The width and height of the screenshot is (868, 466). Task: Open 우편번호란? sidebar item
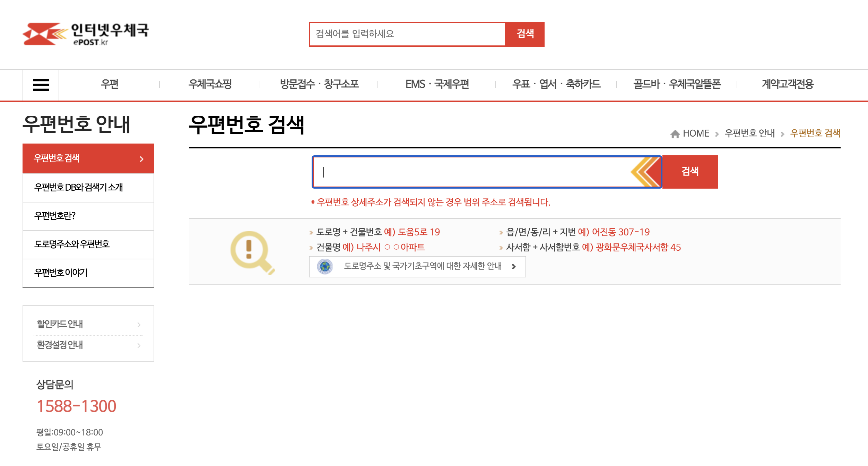click(55, 216)
